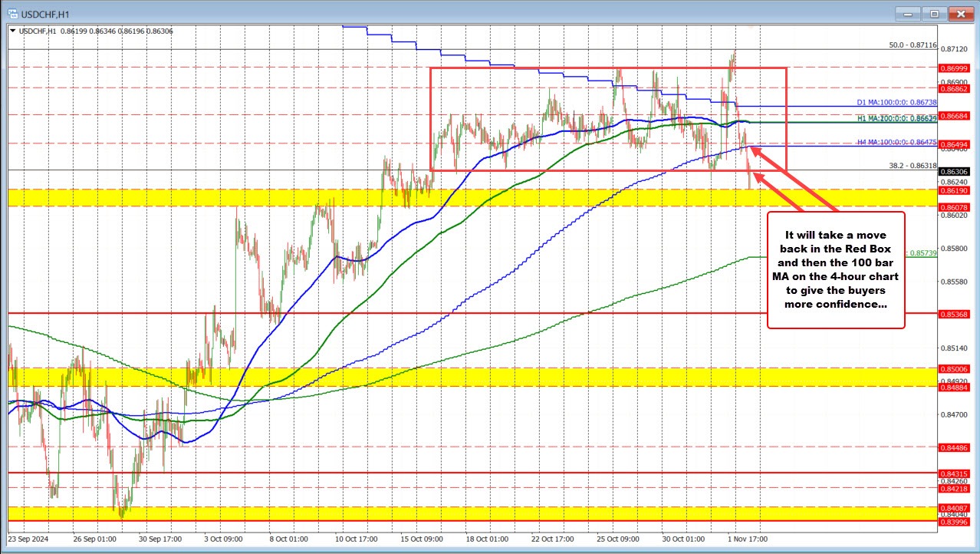
Task: Click the buyers confidence annotation text box
Action: (x=836, y=269)
